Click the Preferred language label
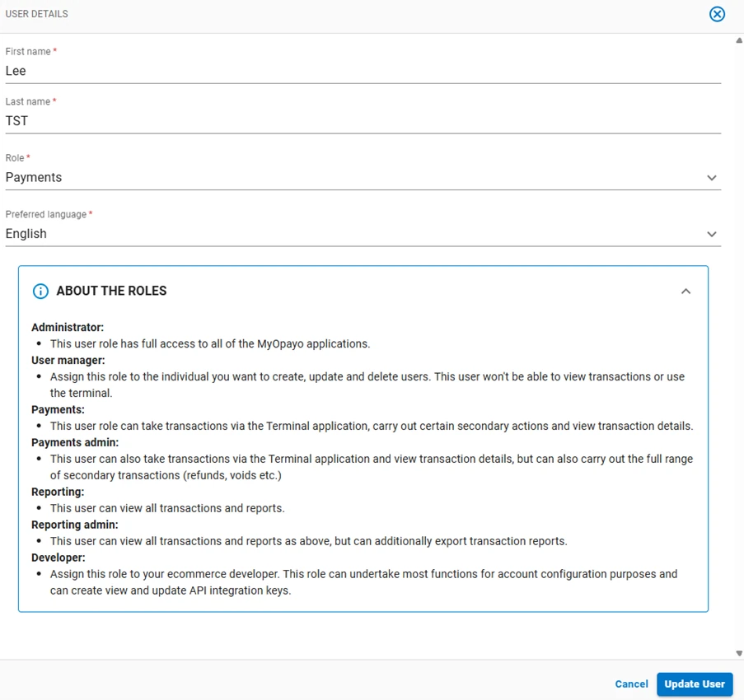744x700 pixels. tap(46, 214)
